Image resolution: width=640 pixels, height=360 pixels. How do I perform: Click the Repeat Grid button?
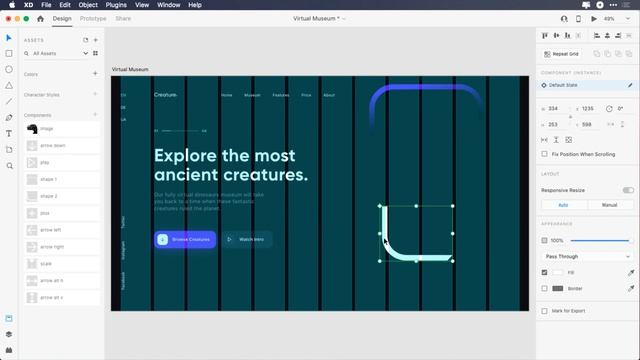562,54
